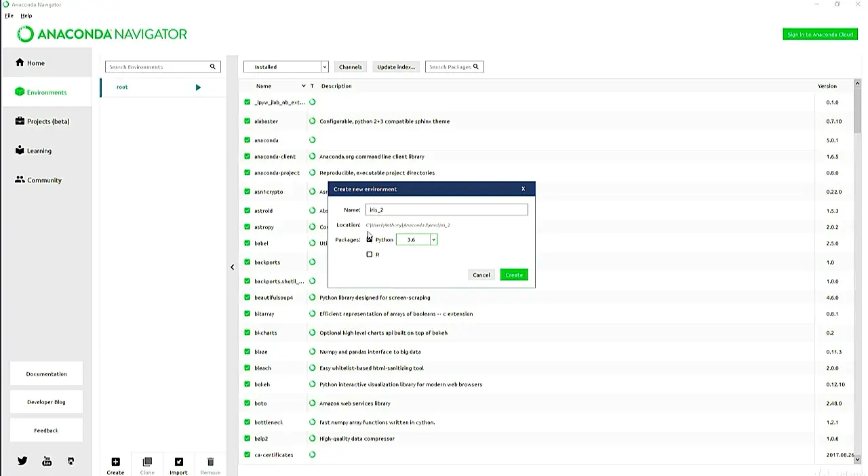Open the Documentation link
This screenshot has height=476, width=868.
[x=47, y=374]
